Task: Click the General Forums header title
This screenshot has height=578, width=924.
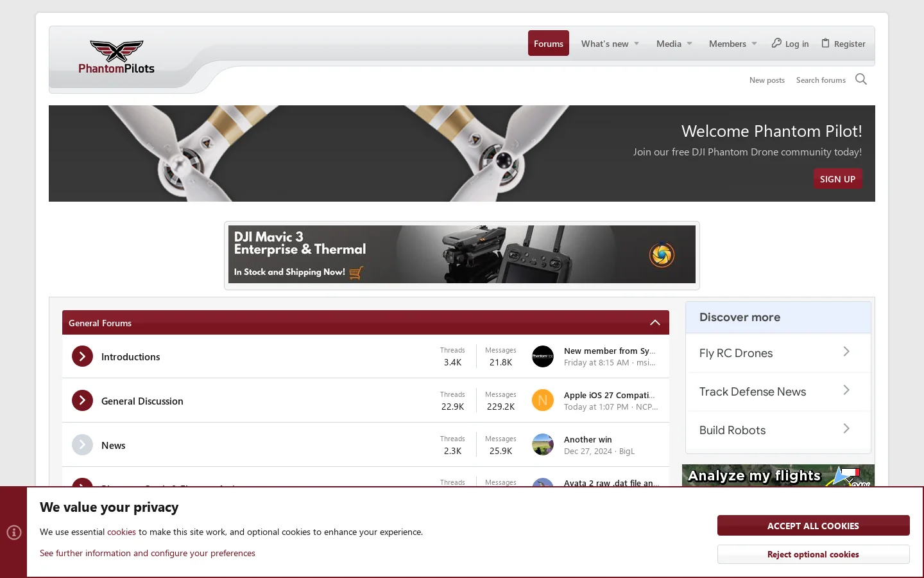Action: [x=100, y=323]
